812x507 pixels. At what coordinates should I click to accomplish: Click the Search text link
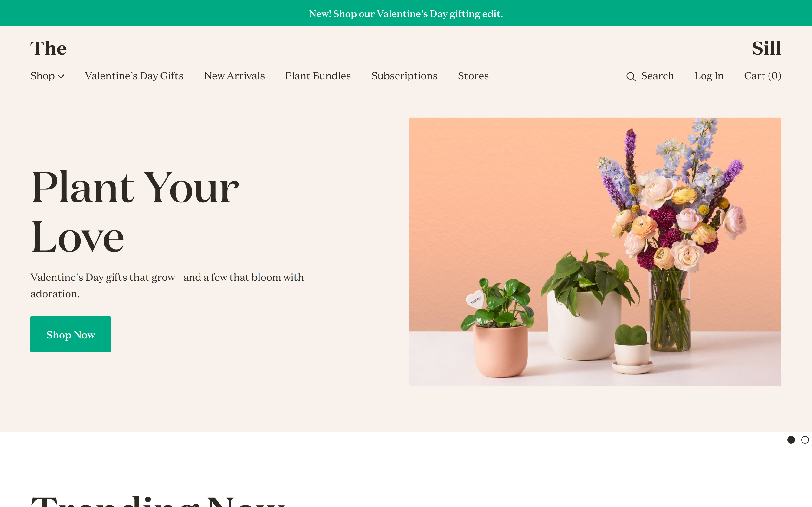click(x=657, y=76)
